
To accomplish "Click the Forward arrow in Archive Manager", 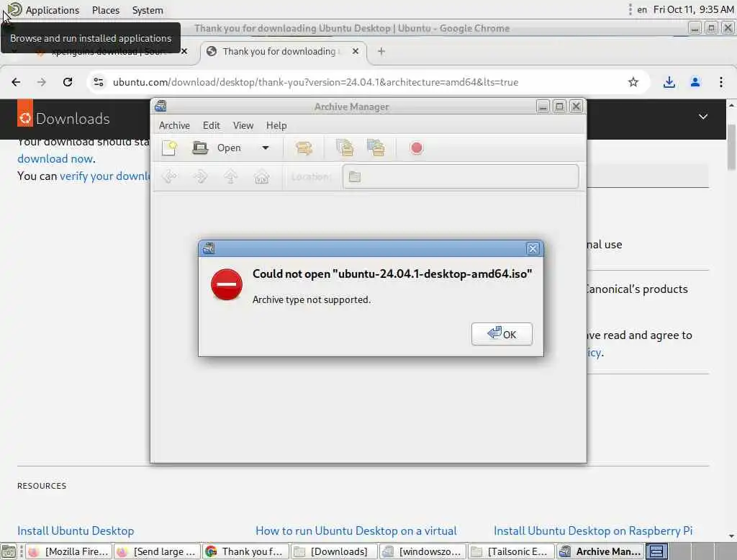I will [200, 177].
